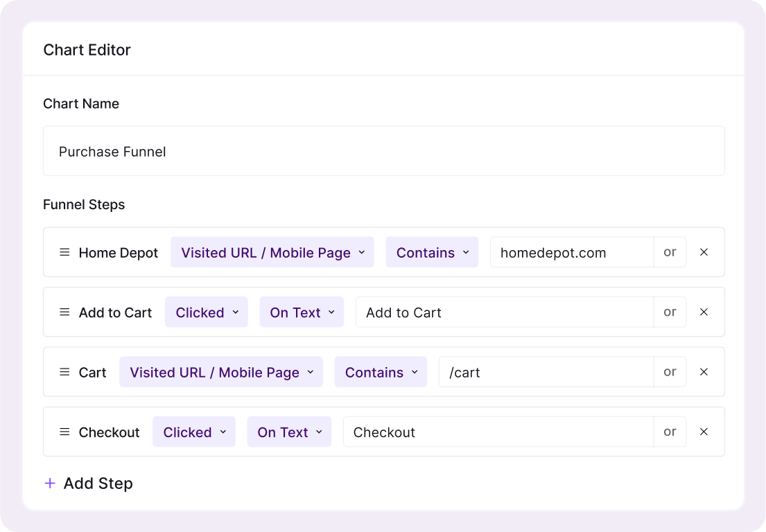Open Contains dropdown in Cart step
The width and height of the screenshot is (766, 532).
381,372
